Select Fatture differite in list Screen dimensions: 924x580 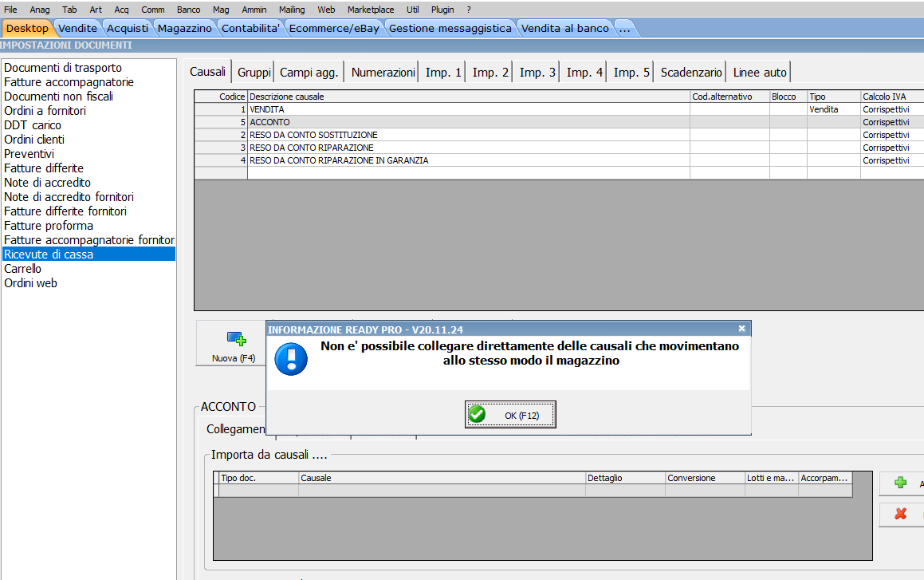click(88, 168)
